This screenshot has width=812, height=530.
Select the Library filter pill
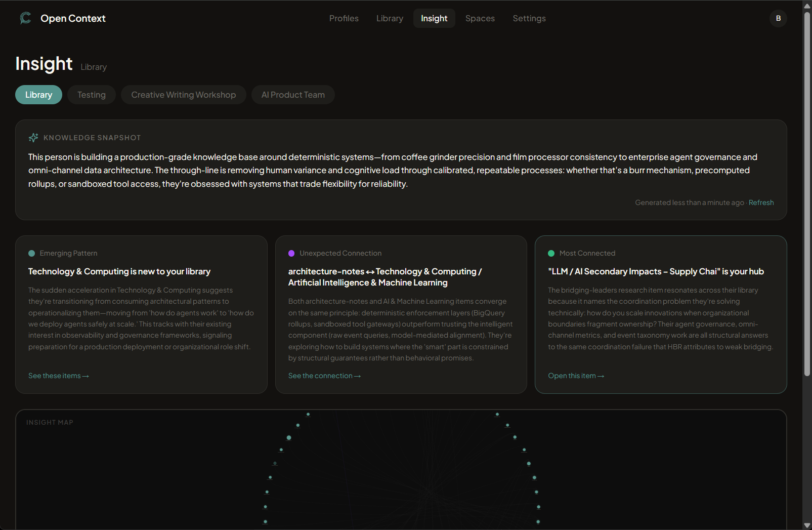tap(38, 95)
